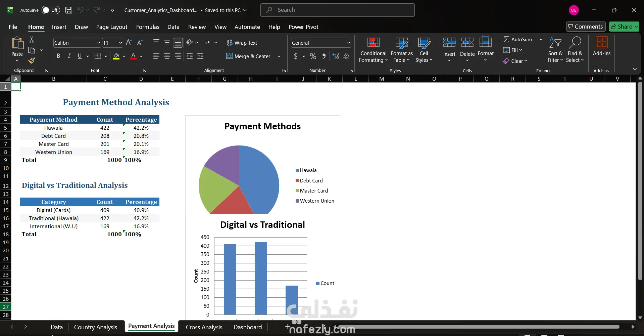This screenshot has width=644, height=336.
Task: Click the Format Painter brush icon
Action: point(32,61)
